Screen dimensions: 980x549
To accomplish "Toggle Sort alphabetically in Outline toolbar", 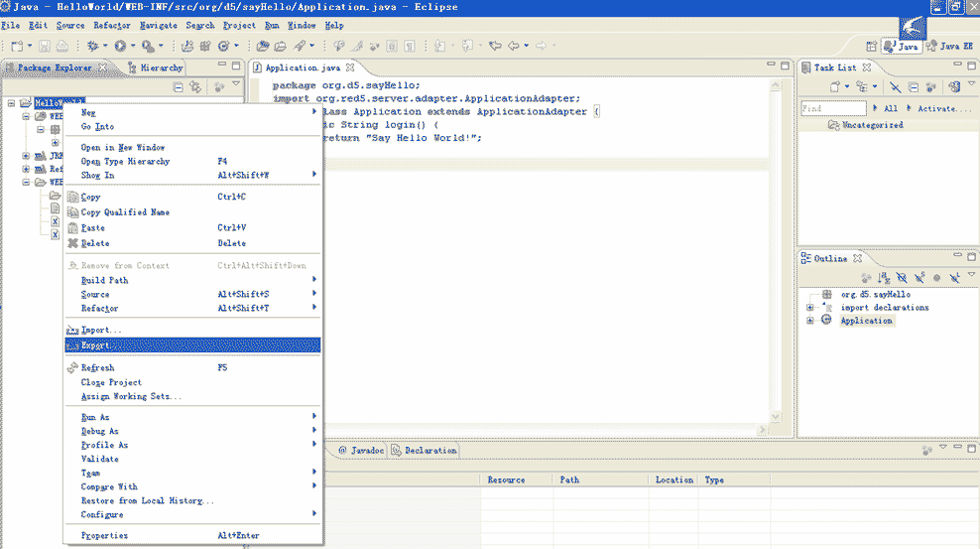I will 883,278.
